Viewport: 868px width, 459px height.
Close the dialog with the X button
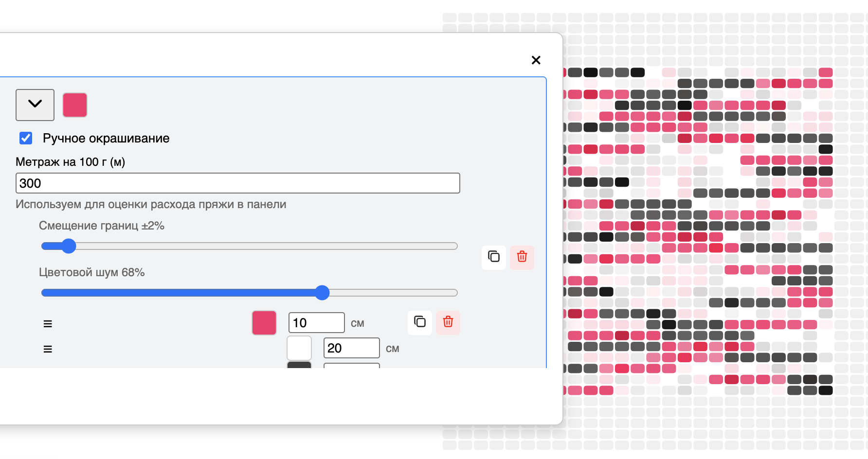click(536, 60)
